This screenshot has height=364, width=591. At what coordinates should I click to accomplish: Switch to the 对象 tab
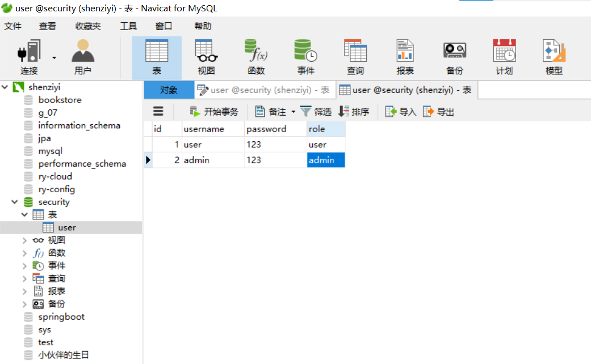(168, 90)
